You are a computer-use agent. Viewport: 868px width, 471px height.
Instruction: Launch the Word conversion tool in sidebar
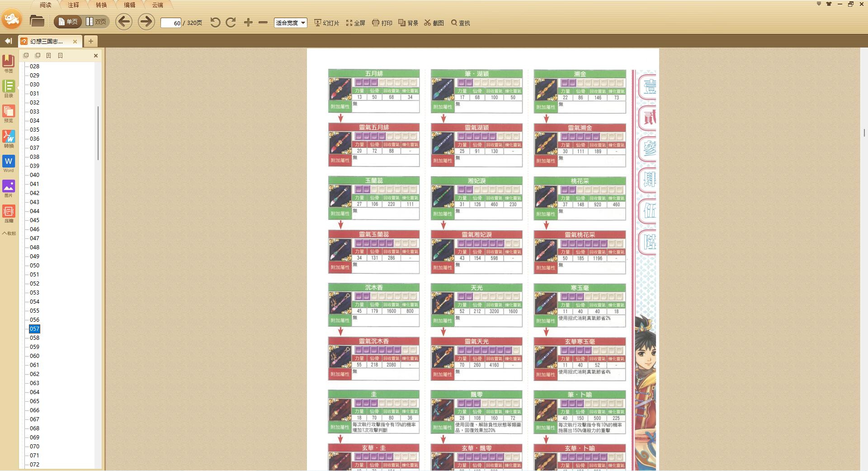[x=9, y=163]
